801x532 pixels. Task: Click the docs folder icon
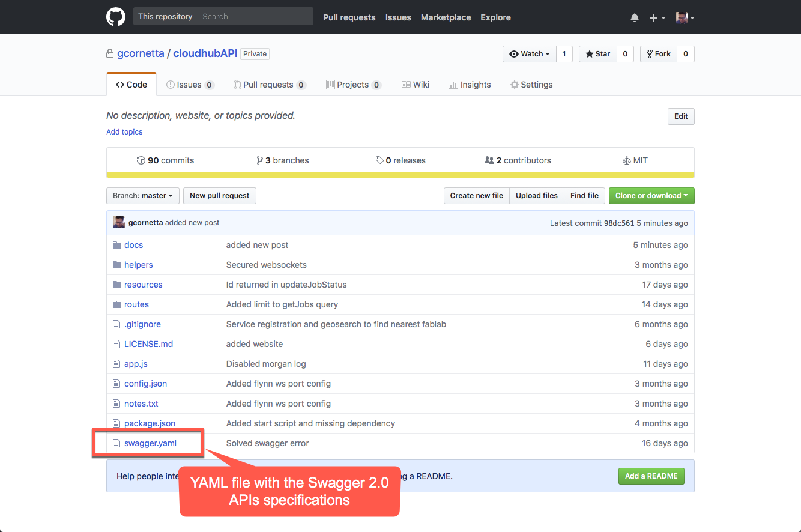coord(117,245)
